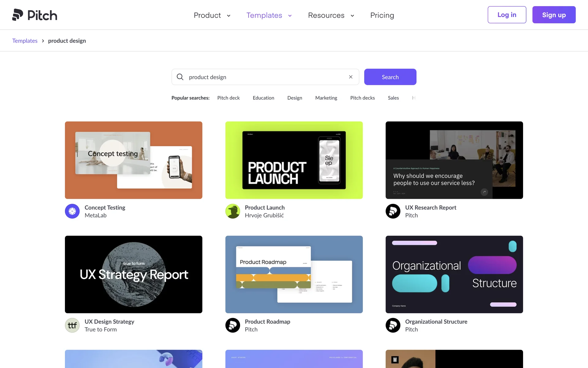Select the Pitch deck popular search
588x368 pixels.
(x=228, y=98)
